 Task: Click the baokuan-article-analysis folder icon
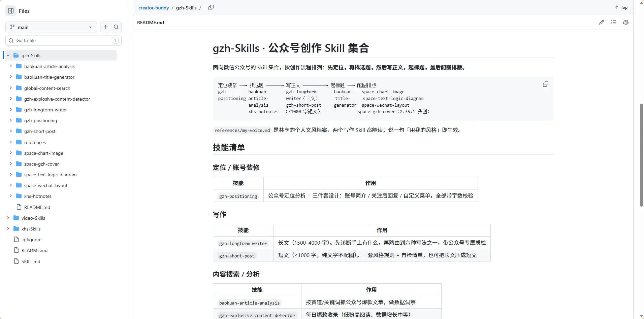[19, 66]
